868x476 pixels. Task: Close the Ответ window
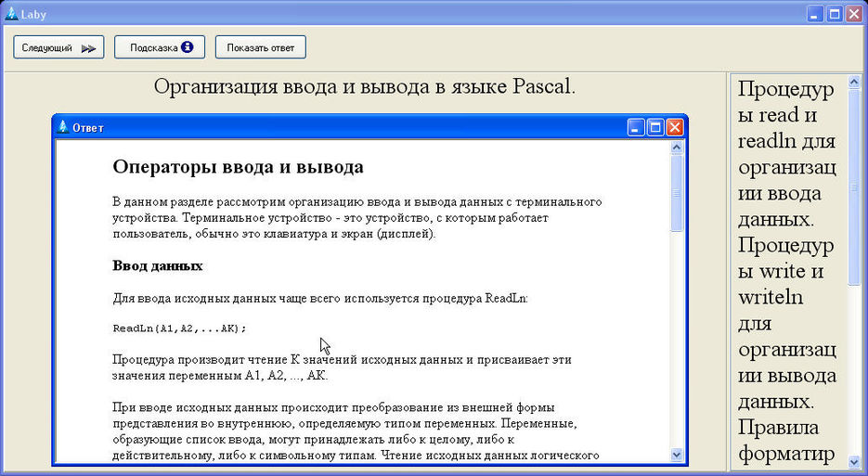coord(675,127)
